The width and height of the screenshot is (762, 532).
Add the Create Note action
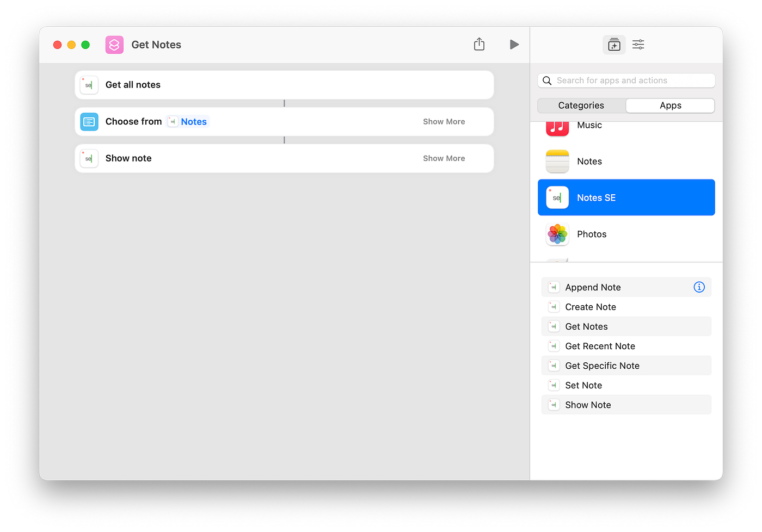[x=626, y=307]
